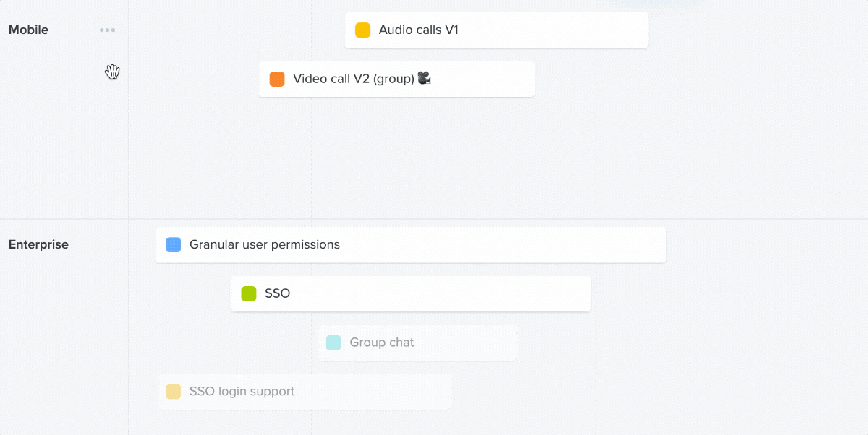868x435 pixels.
Task: Open the faded Group chat card
Action: [418, 343]
